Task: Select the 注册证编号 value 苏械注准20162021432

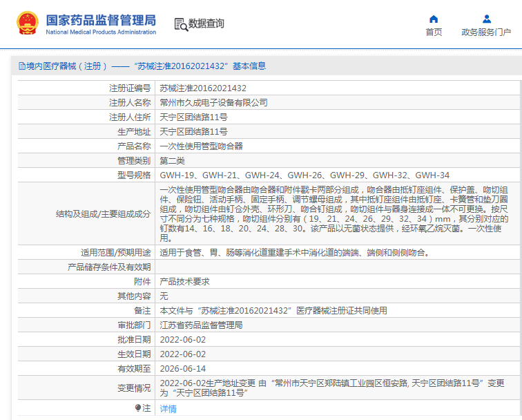Action: 203,88
